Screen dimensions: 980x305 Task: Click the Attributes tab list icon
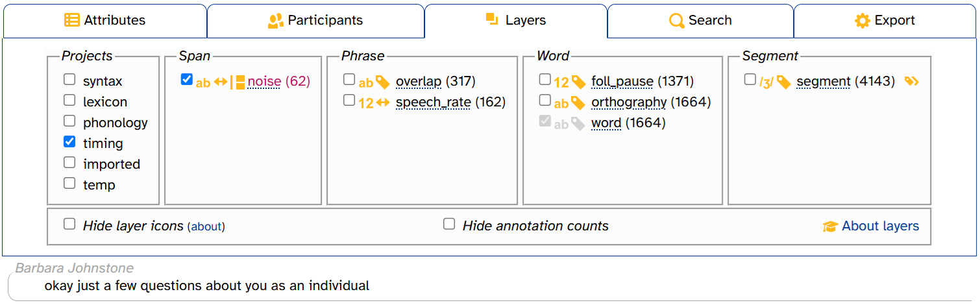(x=72, y=20)
